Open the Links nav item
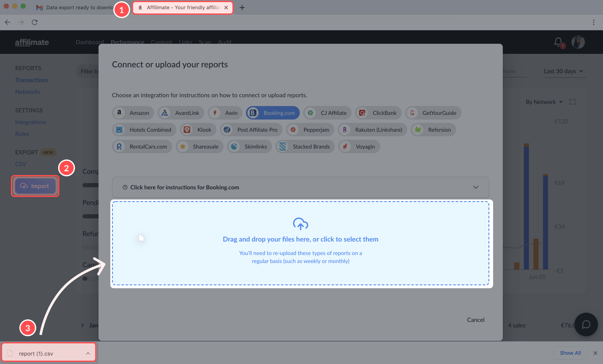 [185, 42]
